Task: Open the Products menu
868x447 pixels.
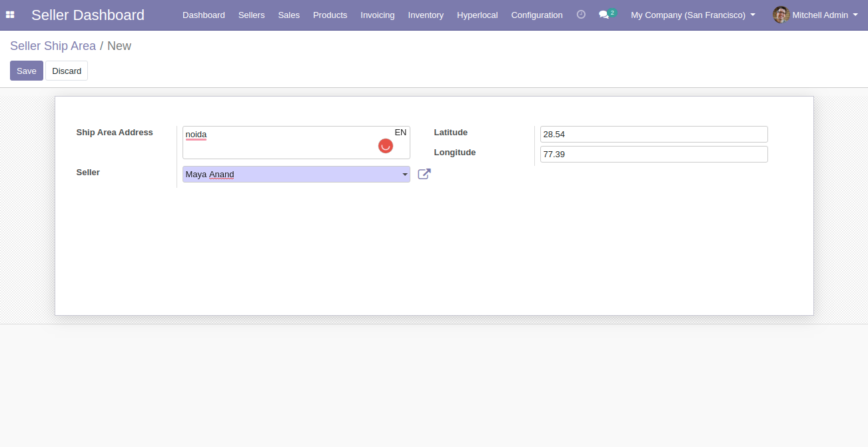Action: (x=330, y=15)
